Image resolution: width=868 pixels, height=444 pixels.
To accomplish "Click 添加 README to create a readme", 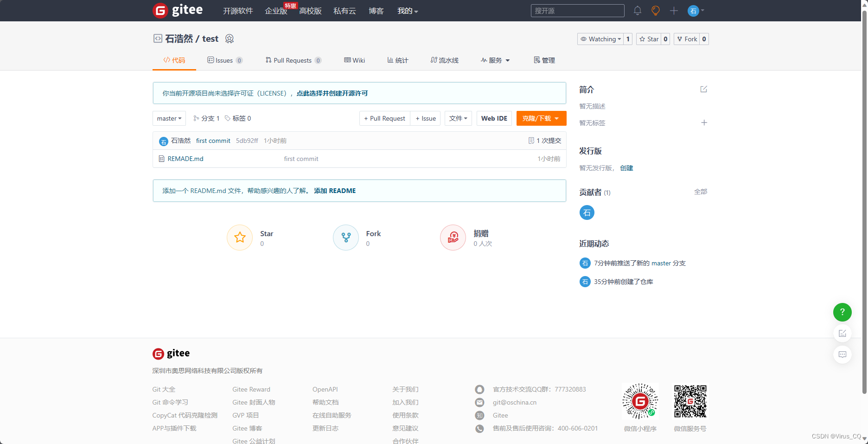I will (x=335, y=190).
